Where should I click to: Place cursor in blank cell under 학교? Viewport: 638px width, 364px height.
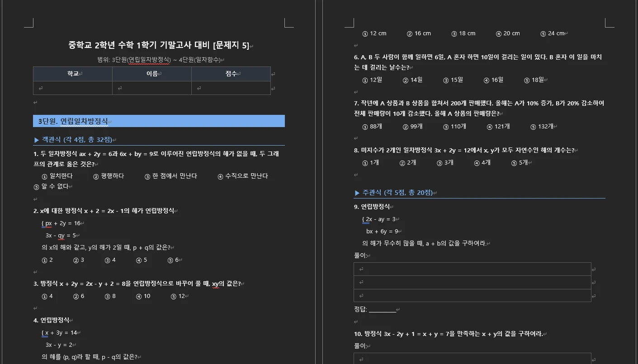[x=73, y=88]
